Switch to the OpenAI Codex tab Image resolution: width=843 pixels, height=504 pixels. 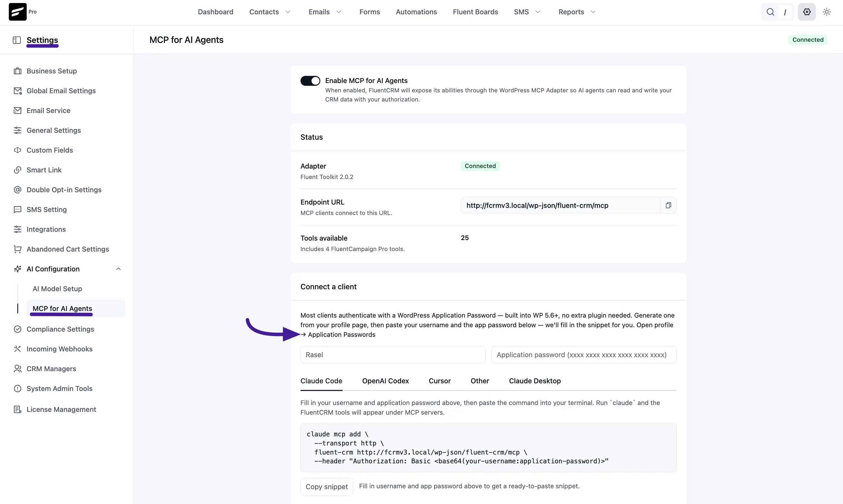[x=385, y=381]
